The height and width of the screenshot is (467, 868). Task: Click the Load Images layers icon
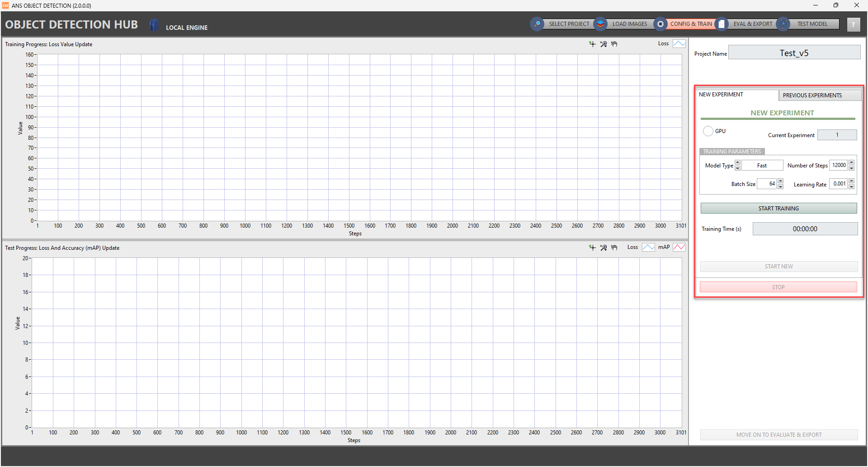point(600,24)
